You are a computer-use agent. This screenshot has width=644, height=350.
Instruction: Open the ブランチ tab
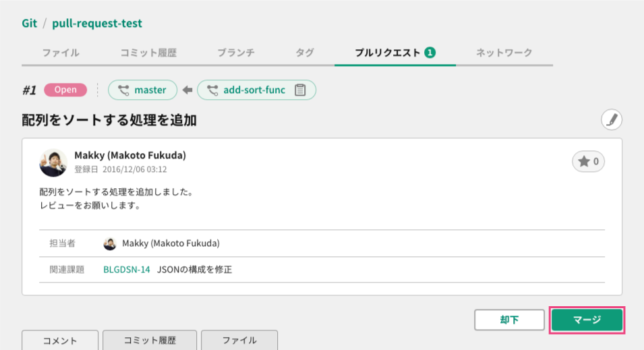[236, 53]
